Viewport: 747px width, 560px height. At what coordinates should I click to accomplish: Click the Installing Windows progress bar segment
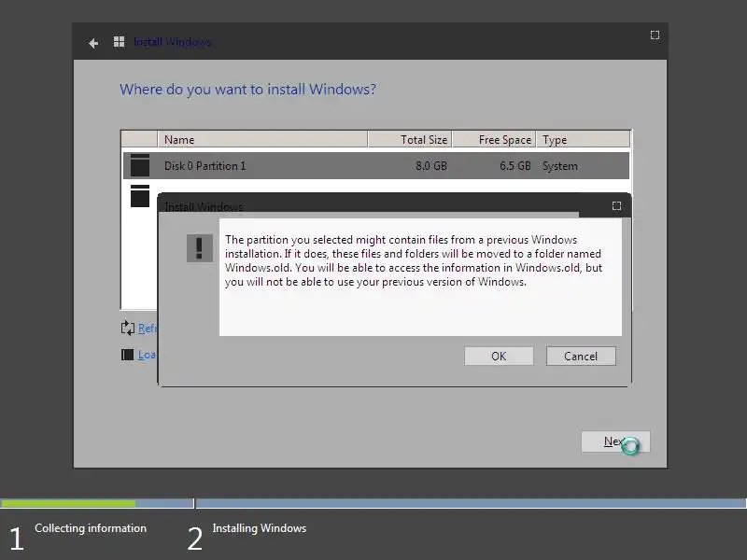coord(471,503)
